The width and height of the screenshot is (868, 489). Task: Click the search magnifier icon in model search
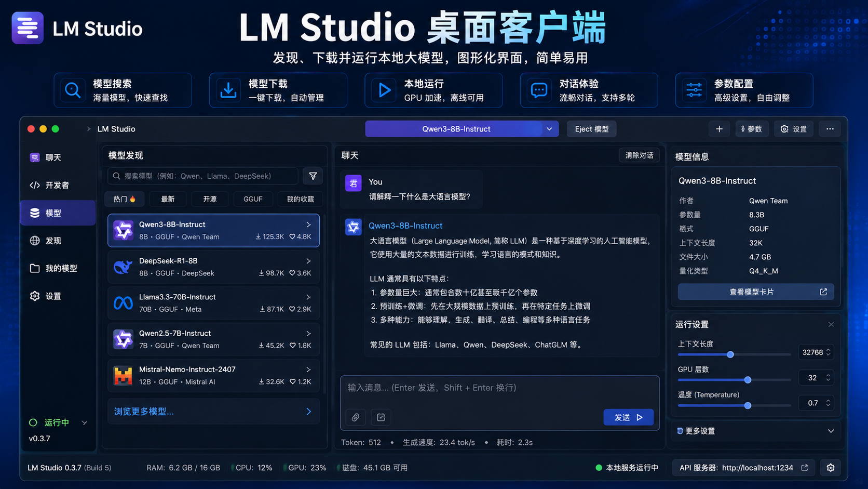click(x=117, y=176)
